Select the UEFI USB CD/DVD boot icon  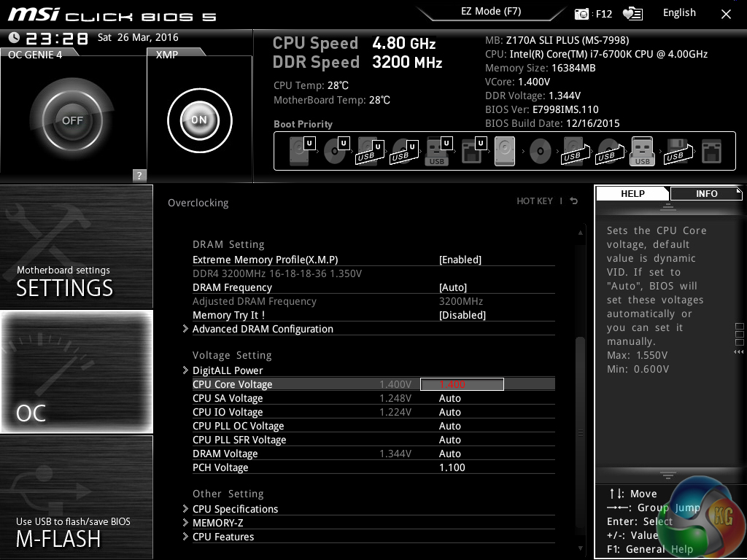tap(404, 151)
